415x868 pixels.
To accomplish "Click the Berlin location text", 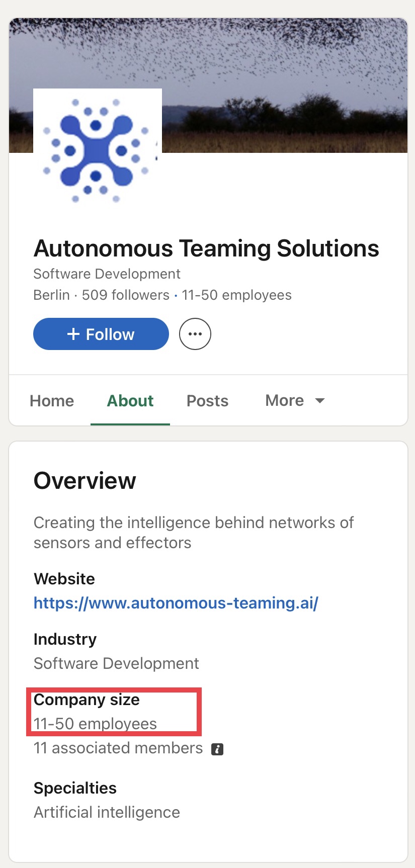I will click(51, 295).
